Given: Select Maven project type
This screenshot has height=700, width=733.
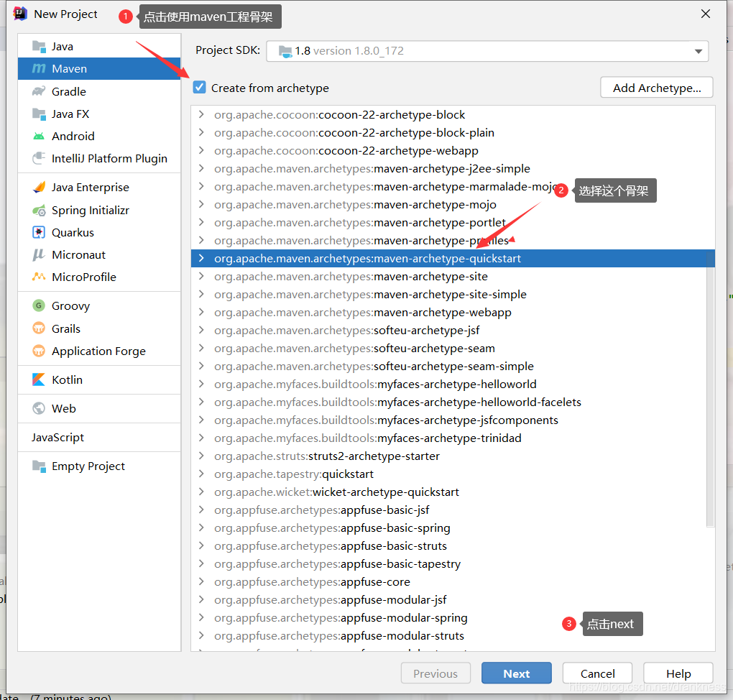Looking at the screenshot, I should point(99,69).
